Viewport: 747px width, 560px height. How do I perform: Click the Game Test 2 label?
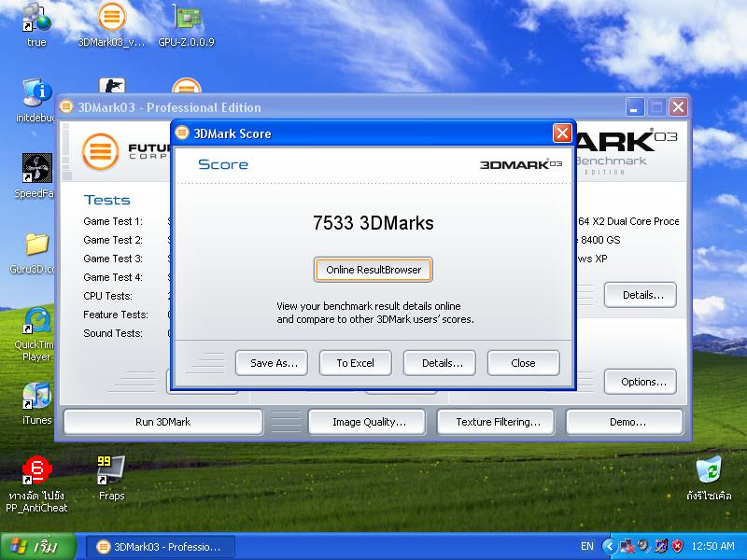[113, 240]
